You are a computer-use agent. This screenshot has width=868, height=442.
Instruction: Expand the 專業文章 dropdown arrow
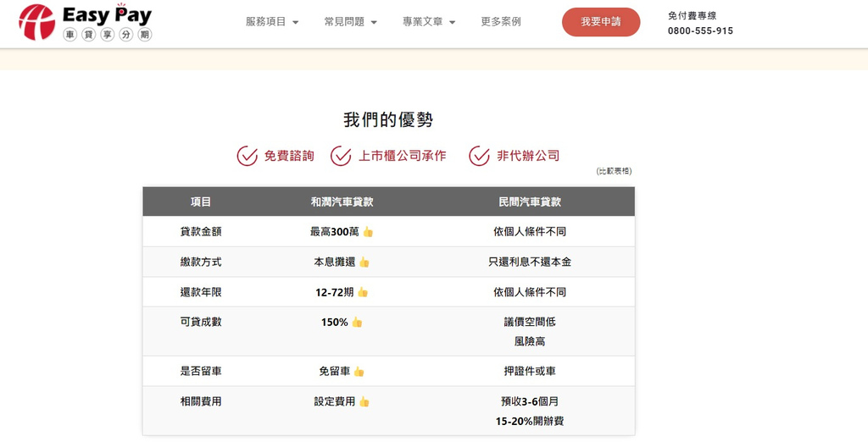coord(453,23)
